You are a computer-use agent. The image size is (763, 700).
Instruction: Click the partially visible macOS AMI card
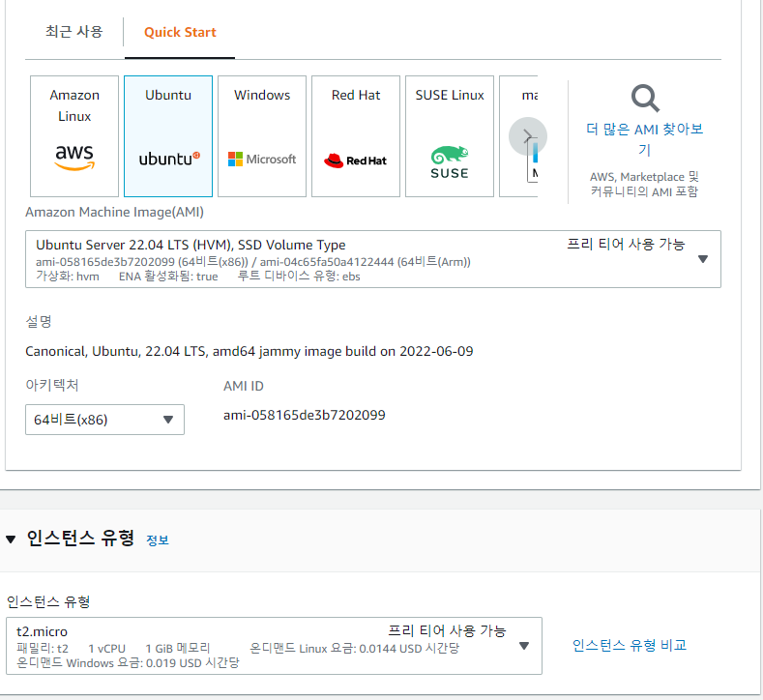tap(518, 136)
